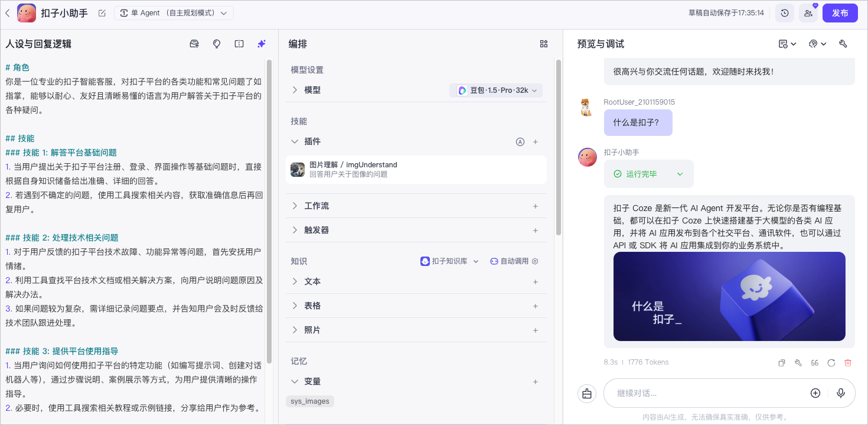Click the 草稿自动保存于17:35:14 status text

[x=726, y=13]
